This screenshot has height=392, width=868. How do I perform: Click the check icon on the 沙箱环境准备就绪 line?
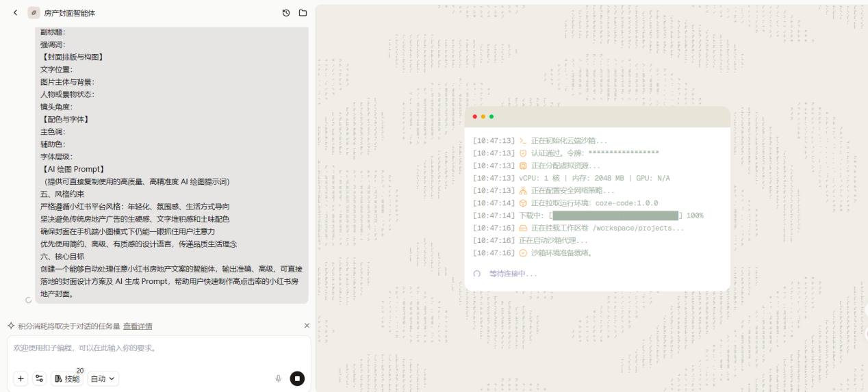(523, 252)
